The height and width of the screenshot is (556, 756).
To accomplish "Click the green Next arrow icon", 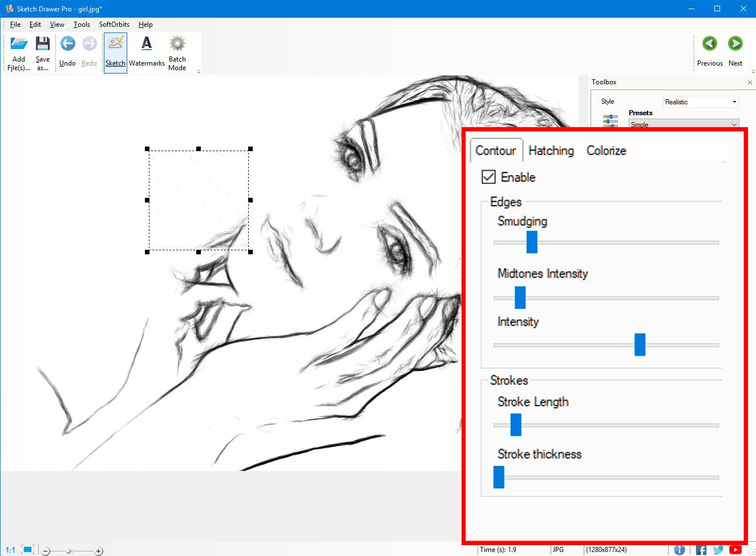I will coord(735,43).
